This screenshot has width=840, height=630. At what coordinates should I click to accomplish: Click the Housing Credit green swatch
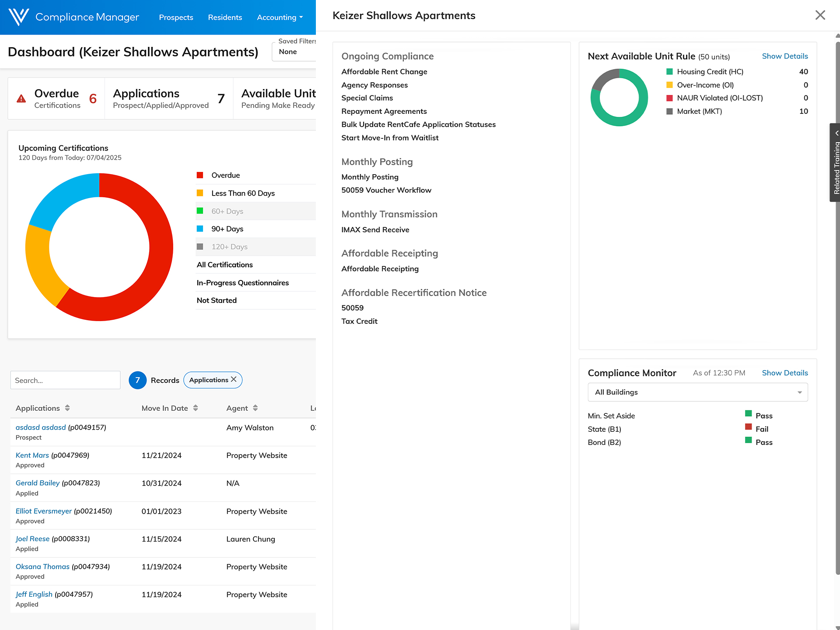coord(669,72)
